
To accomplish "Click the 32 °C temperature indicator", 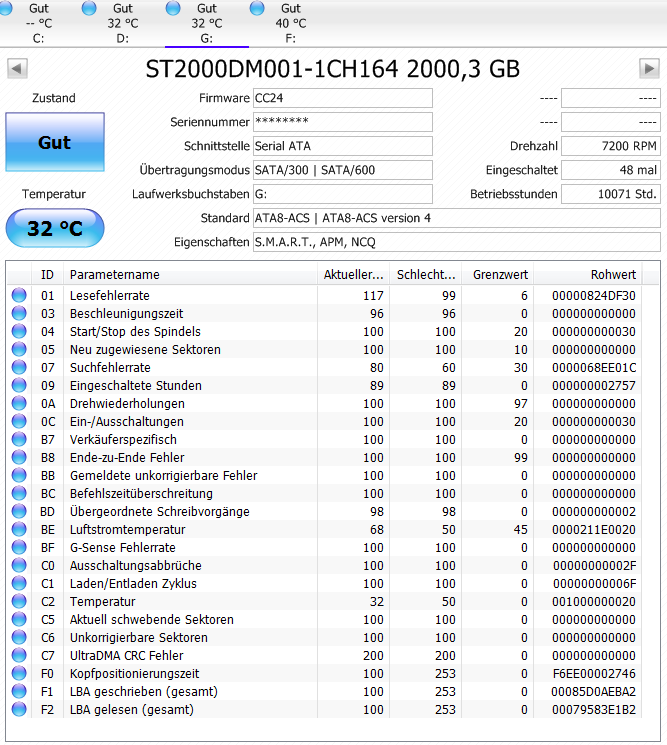I will tap(55, 228).
